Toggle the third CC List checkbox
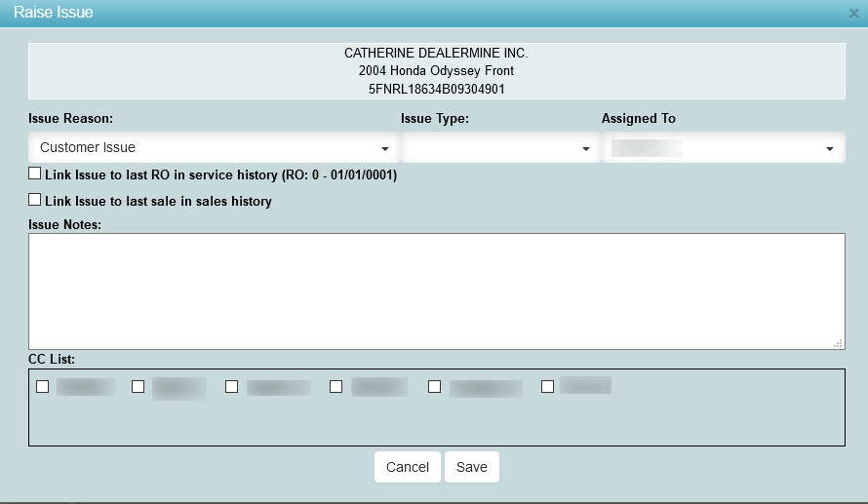 point(231,387)
